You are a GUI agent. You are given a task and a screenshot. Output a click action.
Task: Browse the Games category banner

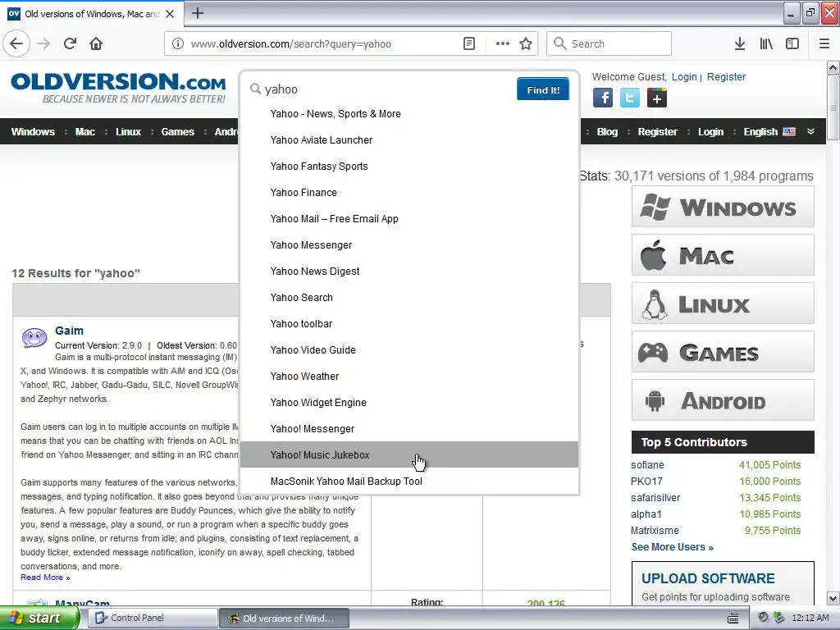[723, 352]
